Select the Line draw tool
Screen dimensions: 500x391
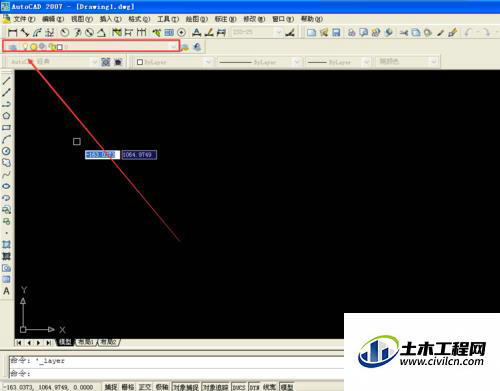click(6, 80)
